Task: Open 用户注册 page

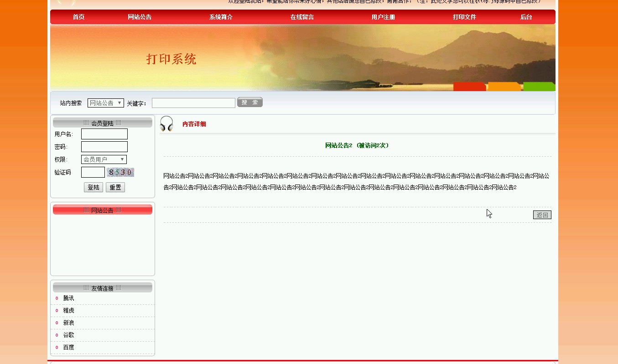Action: (383, 17)
